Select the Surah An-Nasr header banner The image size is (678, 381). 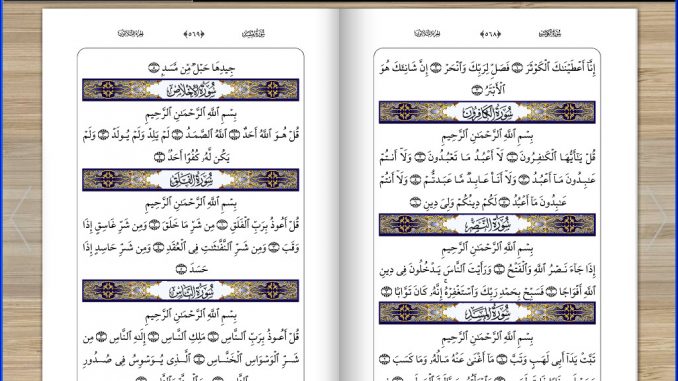pos(487,224)
